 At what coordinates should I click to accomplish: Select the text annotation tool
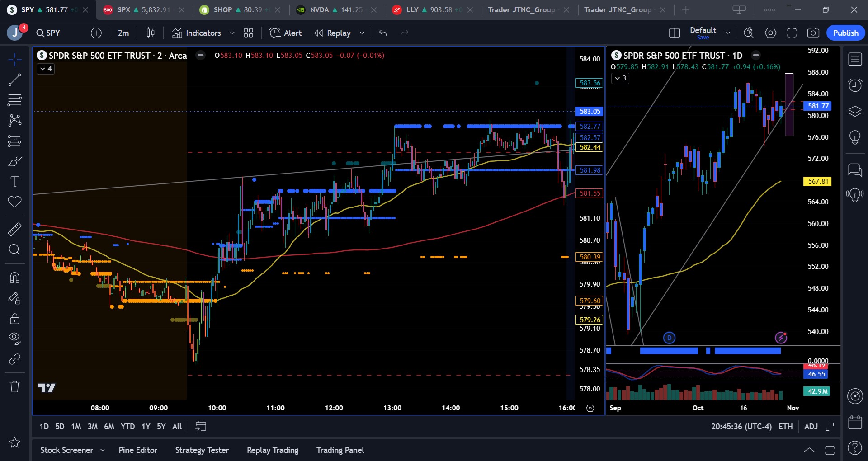(14, 182)
